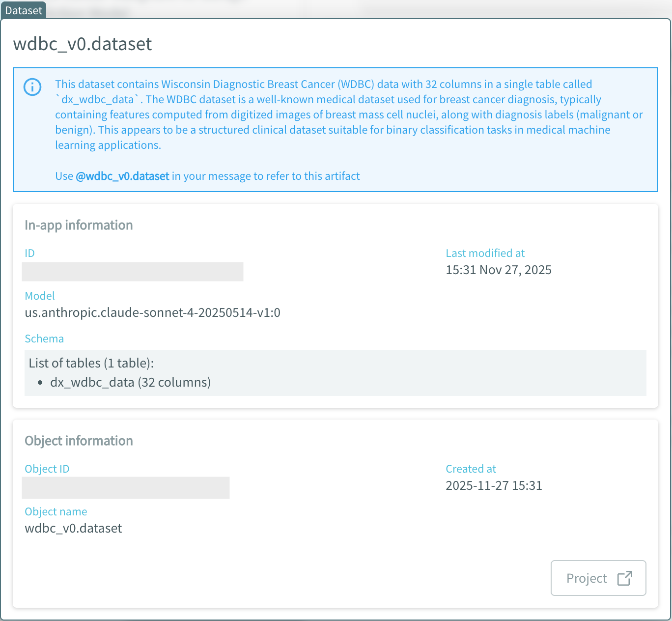
Task: Click the info circle icon in the banner
Action: coord(32,87)
